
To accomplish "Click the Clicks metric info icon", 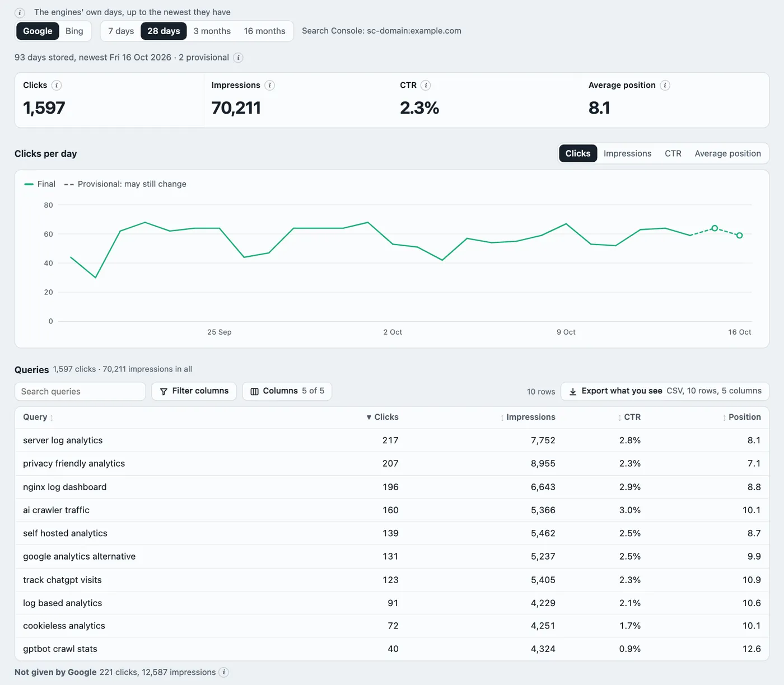I will pyautogui.click(x=57, y=85).
